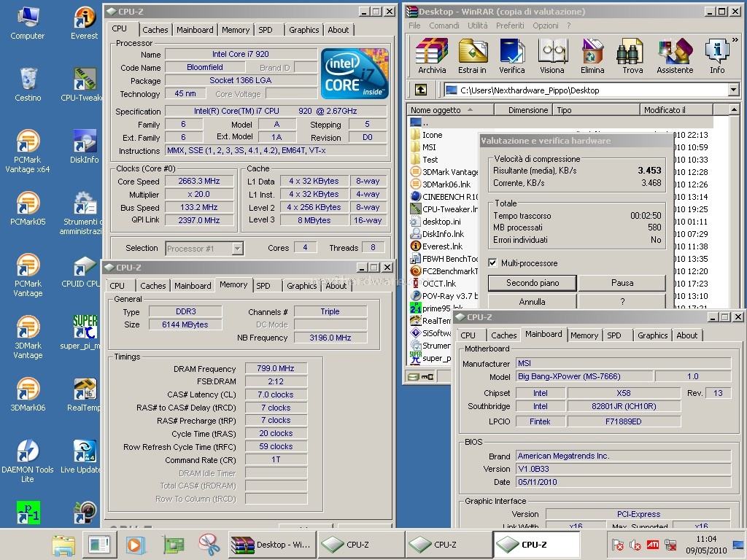Click Trova binoculars icon
This screenshot has width=747, height=560.
[632, 56]
